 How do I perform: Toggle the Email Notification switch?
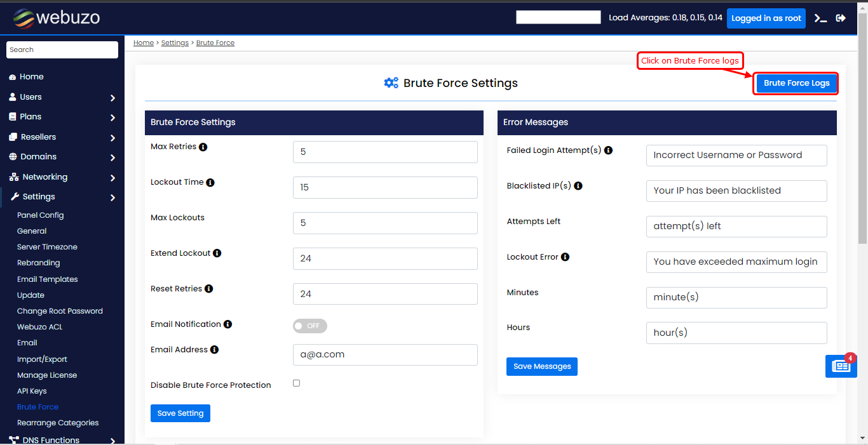coord(310,326)
